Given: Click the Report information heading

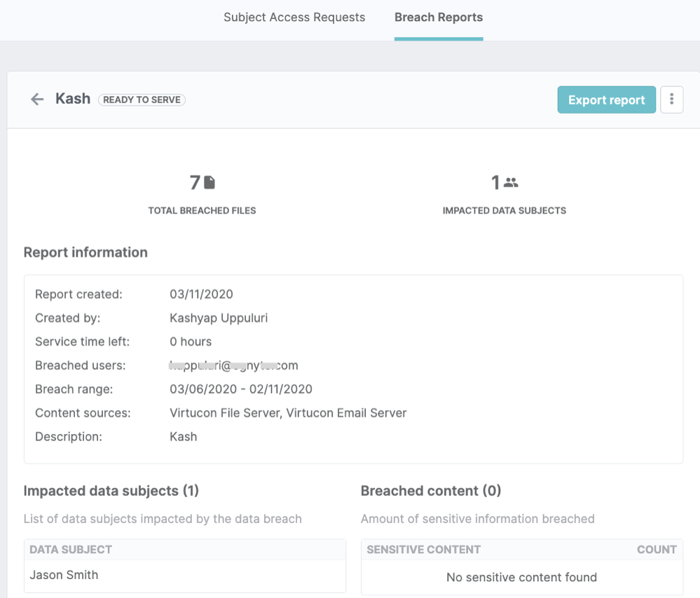Looking at the screenshot, I should [x=85, y=252].
